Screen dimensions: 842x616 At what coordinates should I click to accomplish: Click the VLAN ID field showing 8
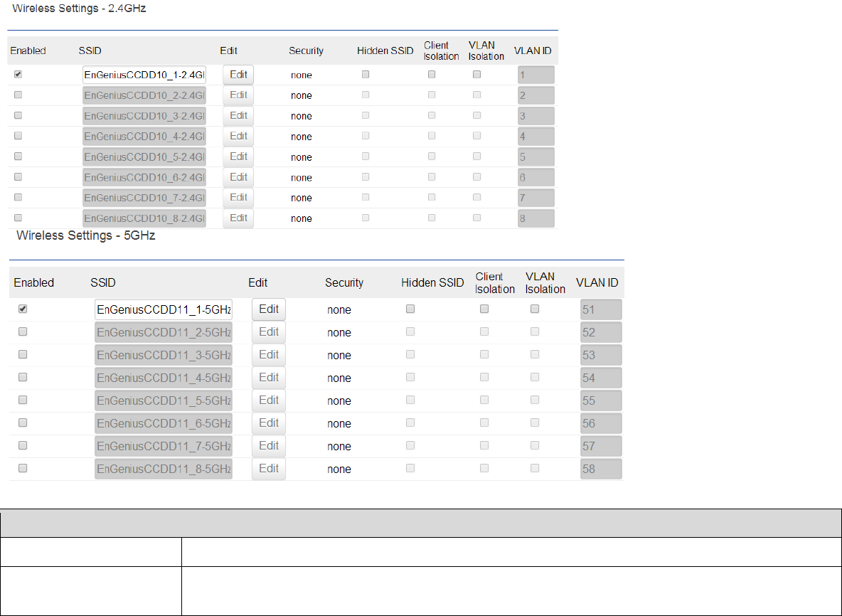(536, 218)
